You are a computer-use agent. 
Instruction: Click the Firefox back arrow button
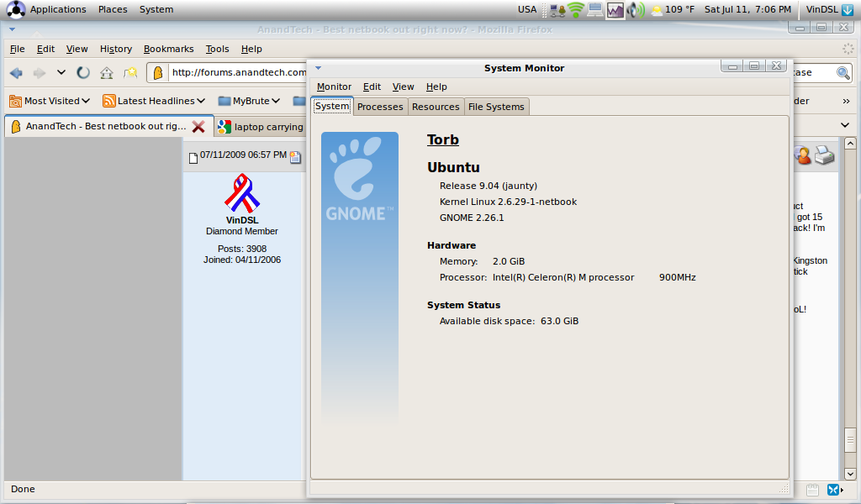tap(16, 73)
